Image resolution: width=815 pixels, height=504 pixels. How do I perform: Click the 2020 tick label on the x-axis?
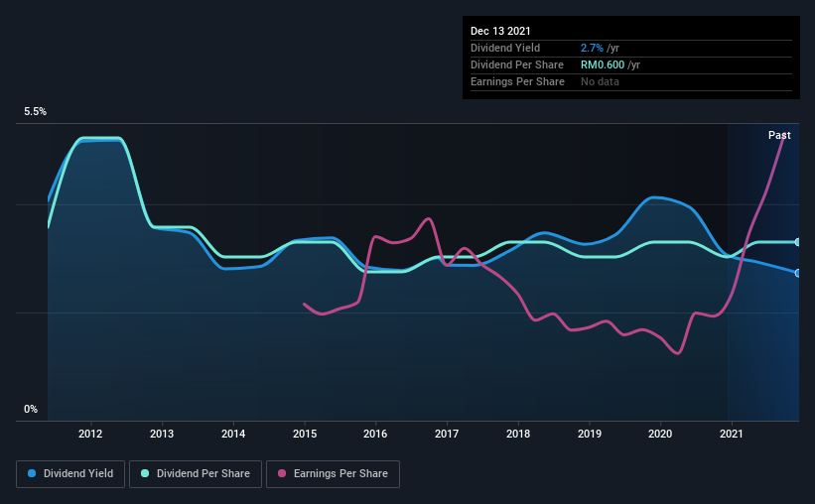pyautogui.click(x=660, y=434)
